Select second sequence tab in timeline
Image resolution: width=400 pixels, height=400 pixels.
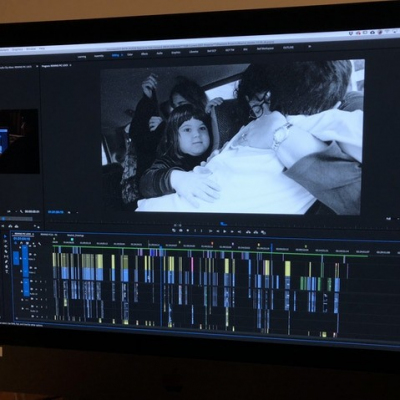(49, 235)
